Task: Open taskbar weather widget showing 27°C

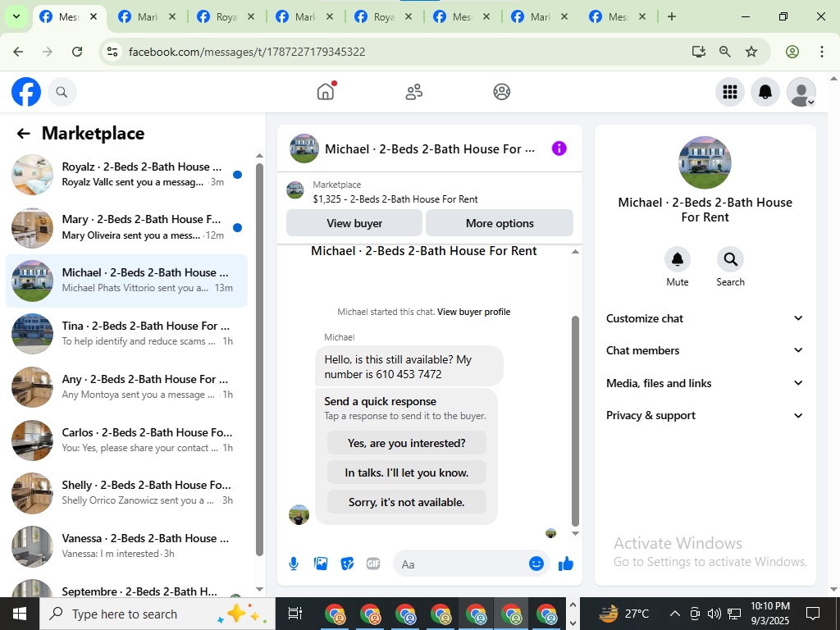Action: pyautogui.click(x=623, y=614)
